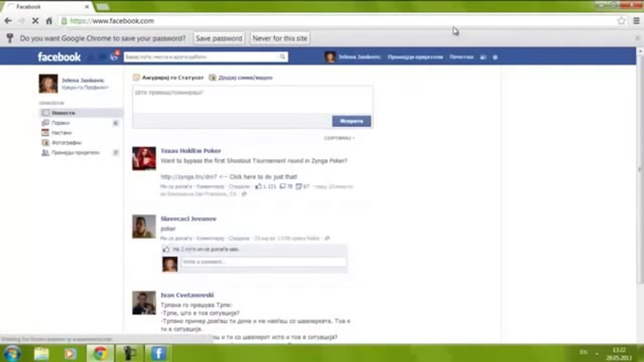Click the thumbs-up count 1,121 icon
Viewport: 644px width, 362px height.
259,187
